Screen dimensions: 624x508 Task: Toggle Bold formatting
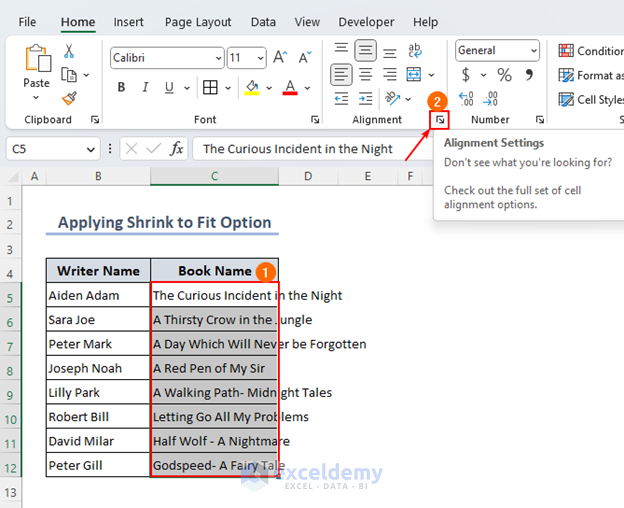(x=121, y=87)
